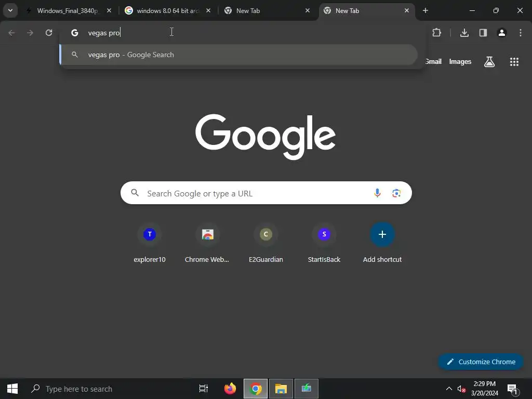532x399 pixels.
Task: Close the windows 8.0 64 bit tab
Action: [x=208, y=11]
